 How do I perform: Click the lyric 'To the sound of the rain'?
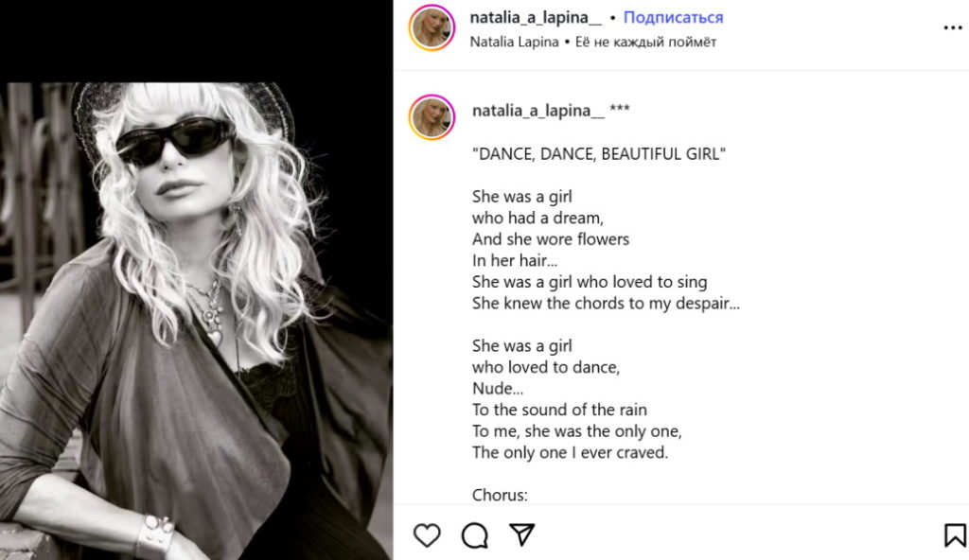[x=559, y=410]
